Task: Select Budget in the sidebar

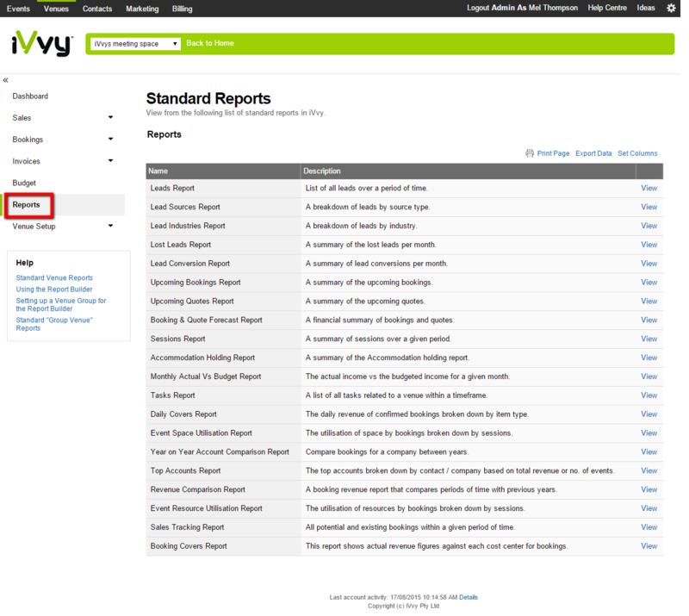Action: point(24,183)
